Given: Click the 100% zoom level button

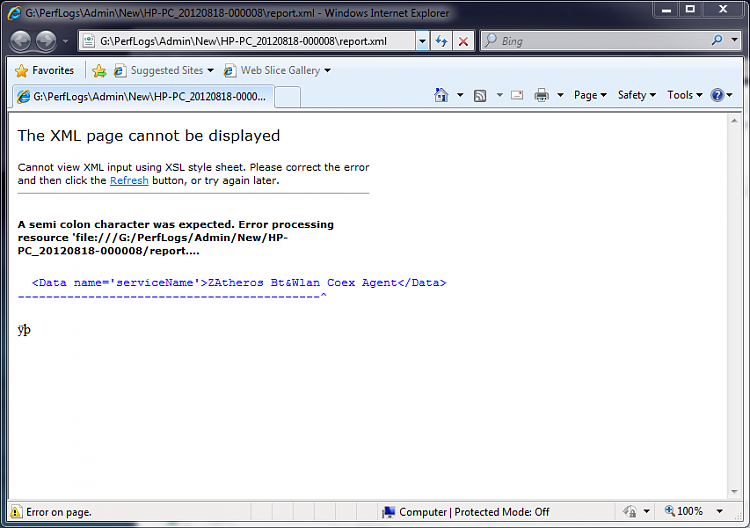Looking at the screenshot, I should point(684,511).
